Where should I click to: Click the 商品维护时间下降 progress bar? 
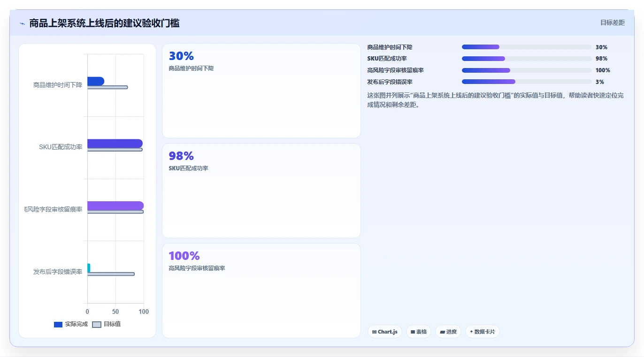(x=527, y=47)
